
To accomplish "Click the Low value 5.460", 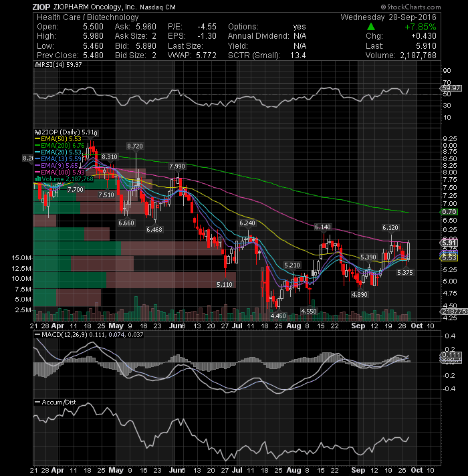I will pyautogui.click(x=93, y=46).
